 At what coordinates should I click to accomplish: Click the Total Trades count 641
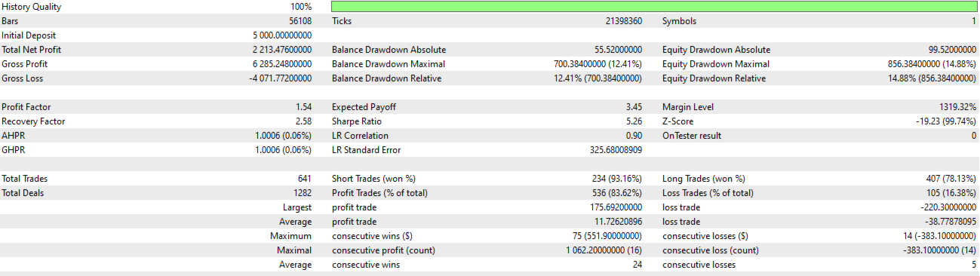pos(305,179)
